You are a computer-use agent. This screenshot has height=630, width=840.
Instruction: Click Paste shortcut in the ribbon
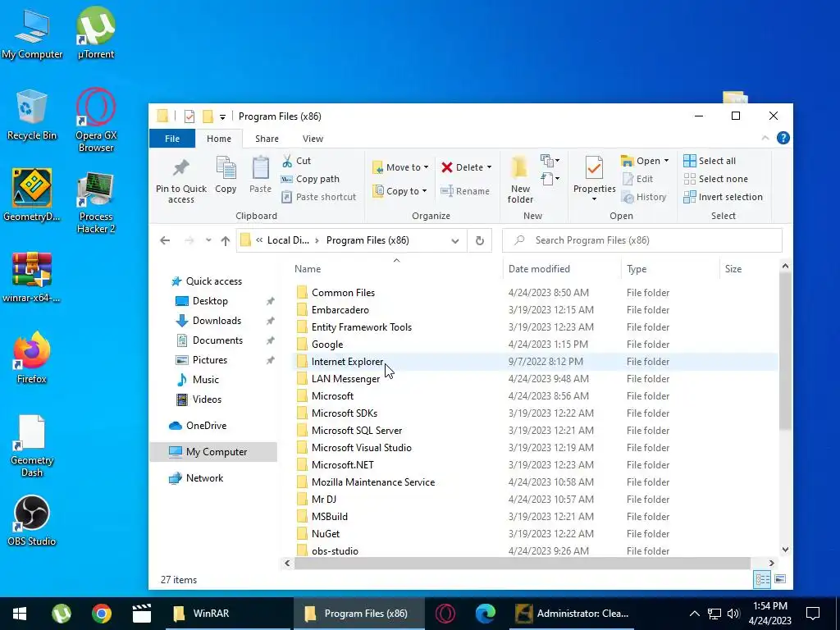(x=319, y=197)
